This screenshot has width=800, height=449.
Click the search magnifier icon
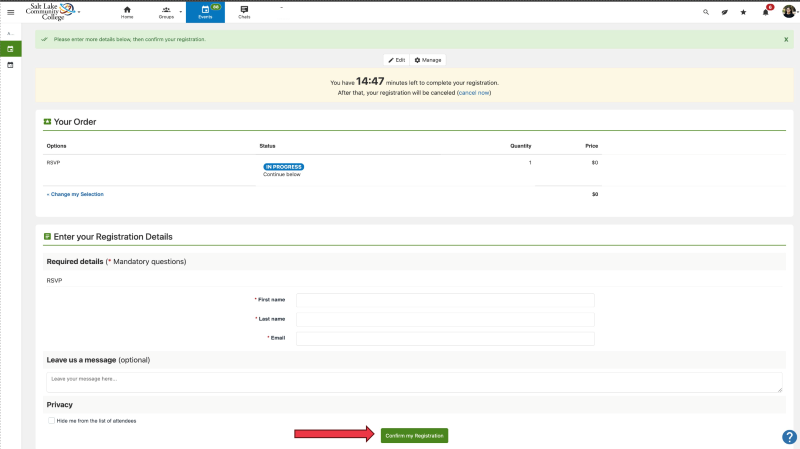point(706,12)
